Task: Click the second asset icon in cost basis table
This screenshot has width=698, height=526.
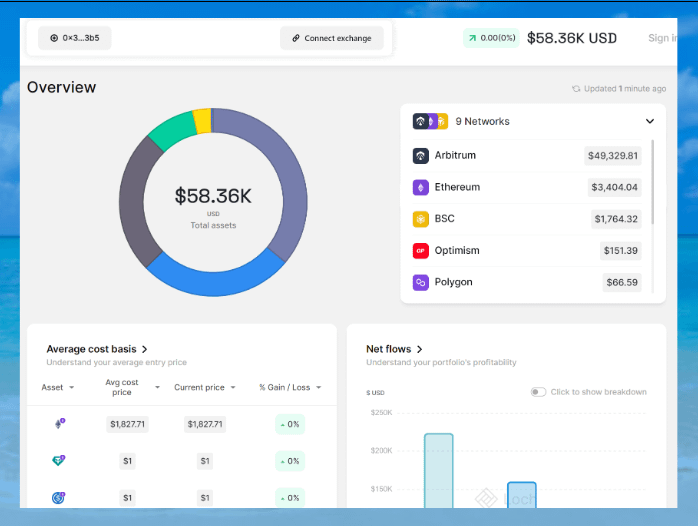Action: click(x=59, y=461)
